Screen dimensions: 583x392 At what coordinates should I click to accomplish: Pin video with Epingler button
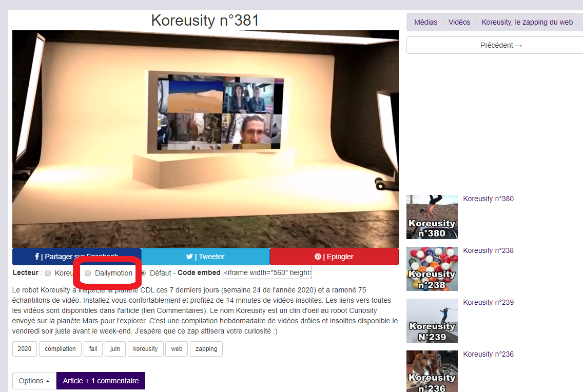(x=334, y=257)
